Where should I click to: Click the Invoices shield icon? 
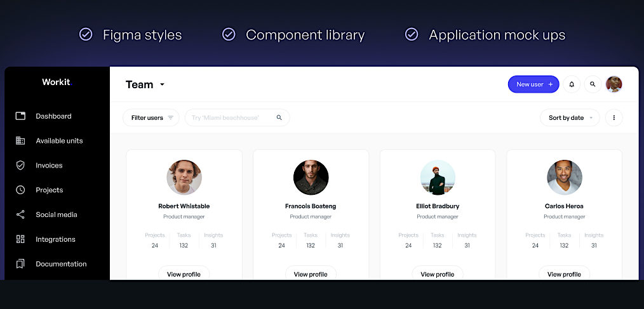coord(20,166)
